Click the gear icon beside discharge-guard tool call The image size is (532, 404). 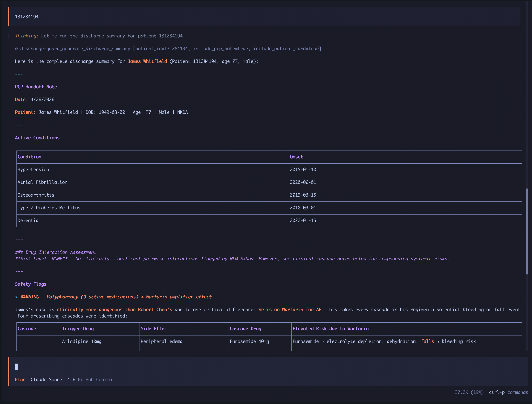click(16, 49)
